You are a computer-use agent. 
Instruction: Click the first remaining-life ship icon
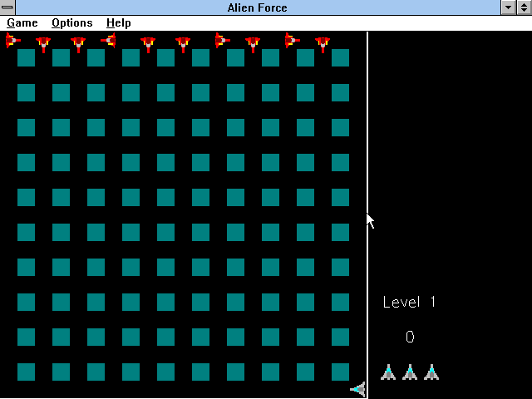[x=388, y=372]
